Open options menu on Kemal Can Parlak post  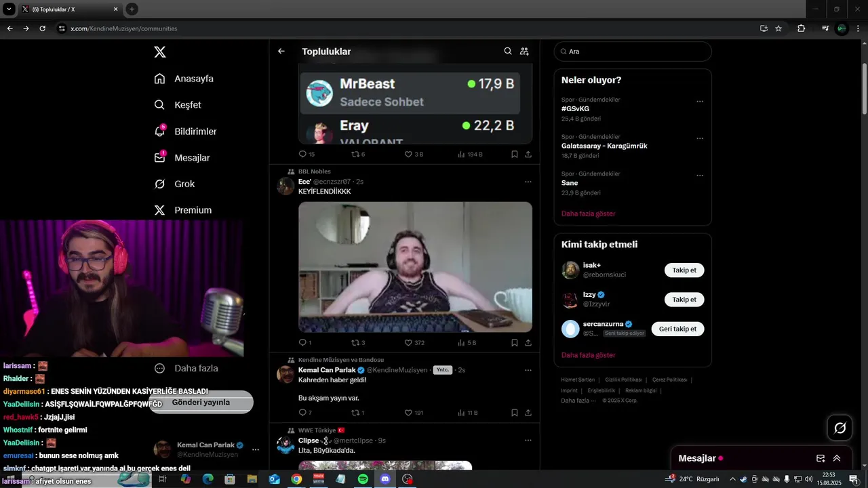tap(528, 370)
